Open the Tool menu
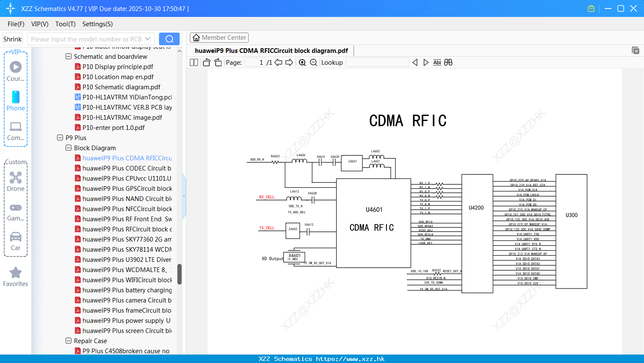This screenshot has height=363, width=644. 66,24
